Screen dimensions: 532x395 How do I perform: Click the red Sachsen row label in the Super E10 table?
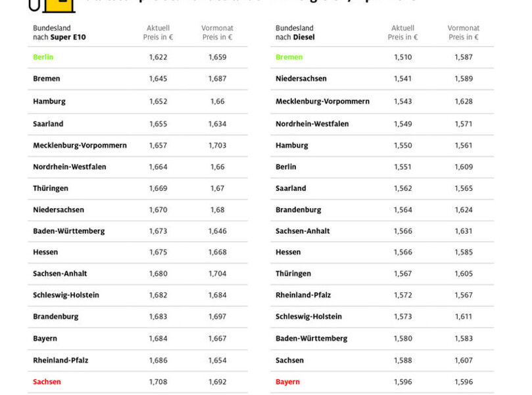tap(47, 382)
